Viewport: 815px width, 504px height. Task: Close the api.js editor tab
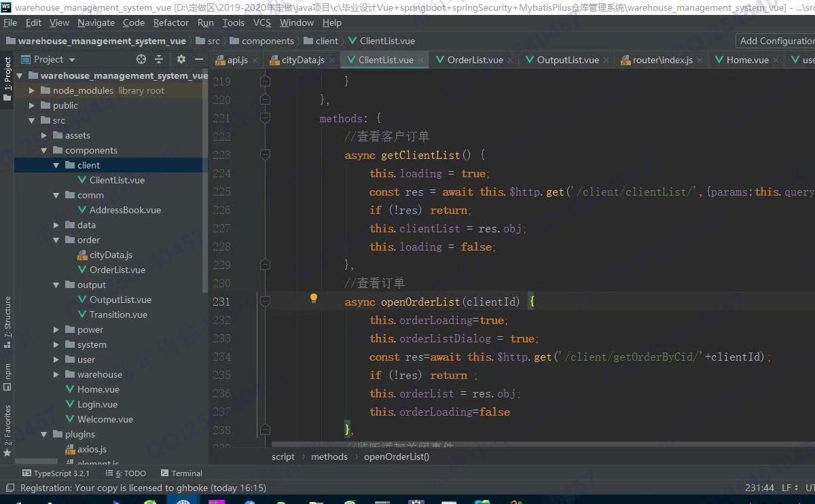point(255,60)
